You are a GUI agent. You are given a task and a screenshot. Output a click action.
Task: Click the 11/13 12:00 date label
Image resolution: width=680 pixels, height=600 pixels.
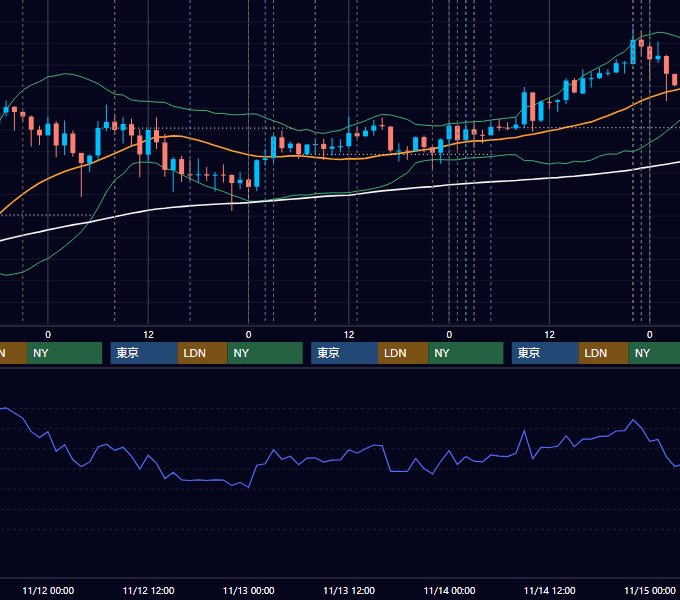349,590
